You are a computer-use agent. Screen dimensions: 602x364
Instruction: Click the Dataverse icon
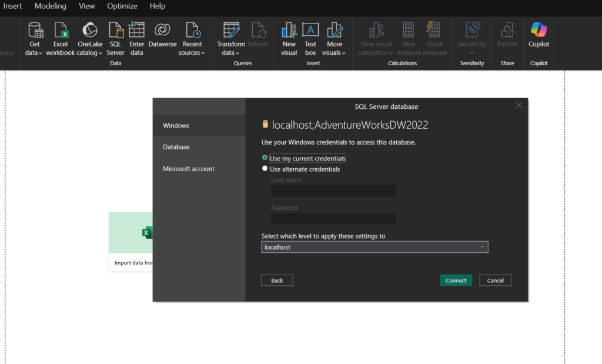click(162, 31)
